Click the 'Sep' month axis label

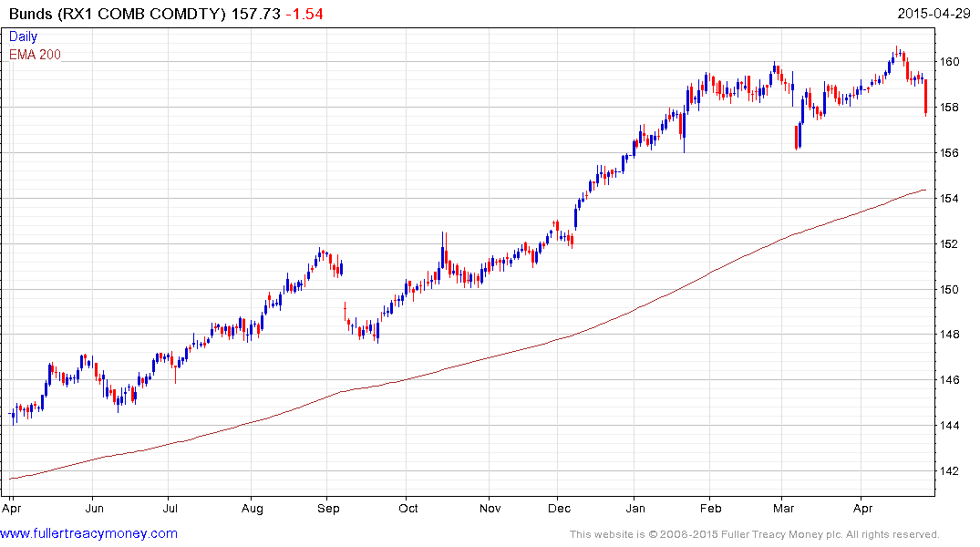328,508
